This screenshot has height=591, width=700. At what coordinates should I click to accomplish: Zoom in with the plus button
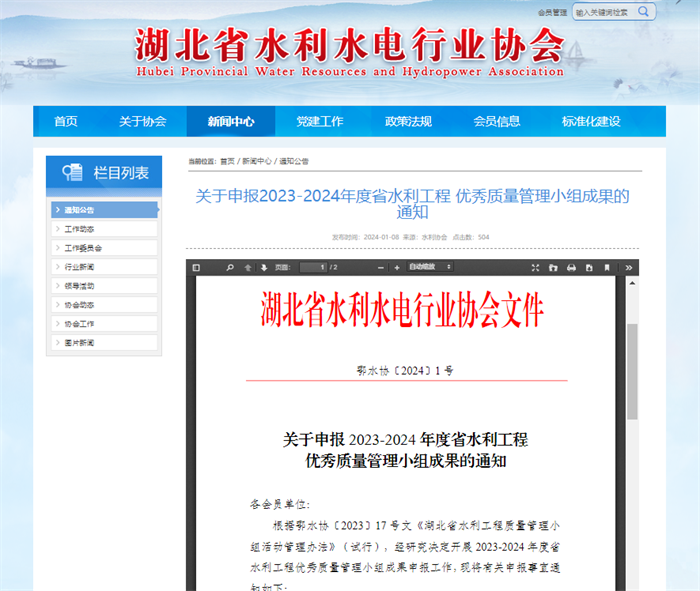[x=397, y=268]
